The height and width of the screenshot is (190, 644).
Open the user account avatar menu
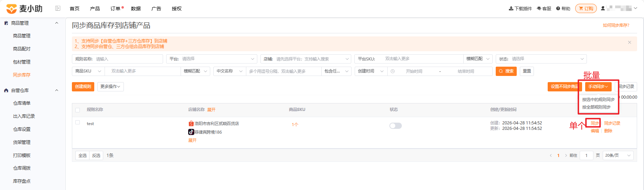click(x=603, y=8)
